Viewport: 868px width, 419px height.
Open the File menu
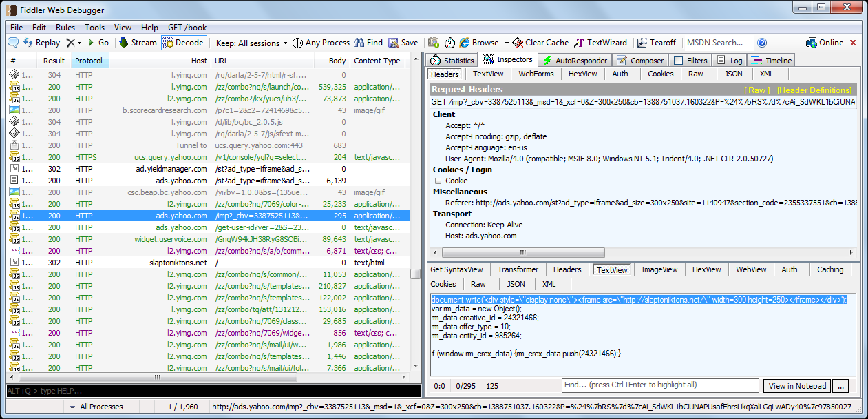pyautogui.click(x=17, y=28)
